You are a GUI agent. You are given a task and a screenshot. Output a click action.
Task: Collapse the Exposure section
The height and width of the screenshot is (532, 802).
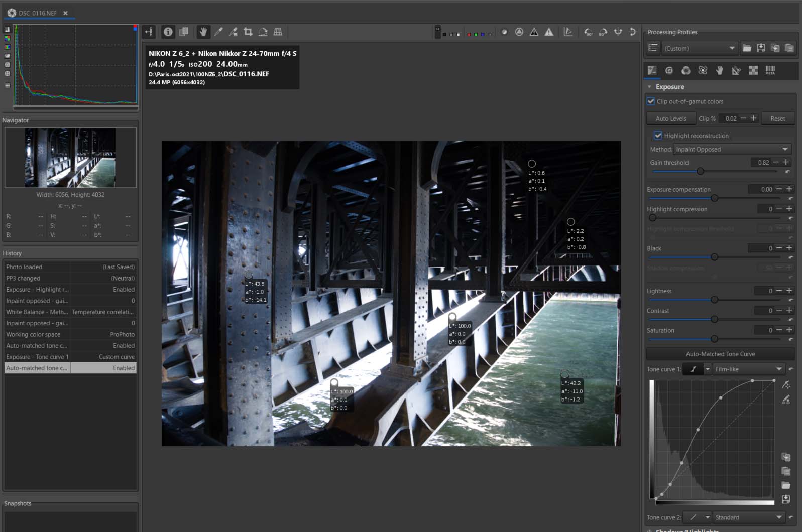click(x=649, y=87)
